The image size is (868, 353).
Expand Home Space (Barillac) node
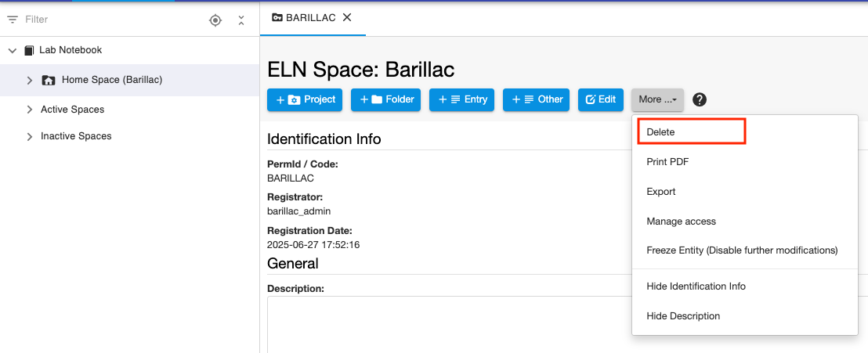[x=30, y=80]
